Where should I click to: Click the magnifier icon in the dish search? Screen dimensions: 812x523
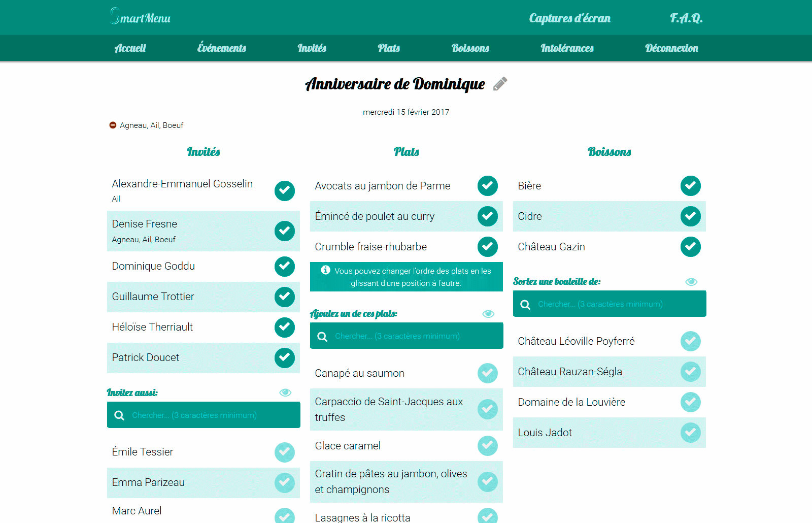coord(322,336)
